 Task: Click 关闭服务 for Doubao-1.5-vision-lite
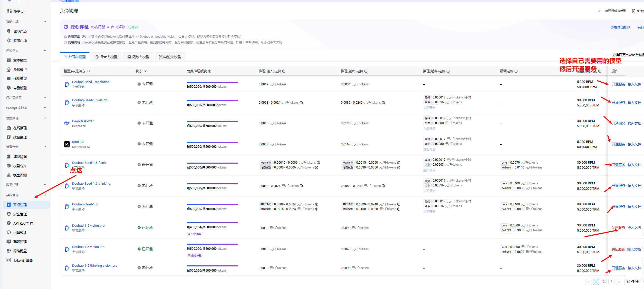[618, 250]
